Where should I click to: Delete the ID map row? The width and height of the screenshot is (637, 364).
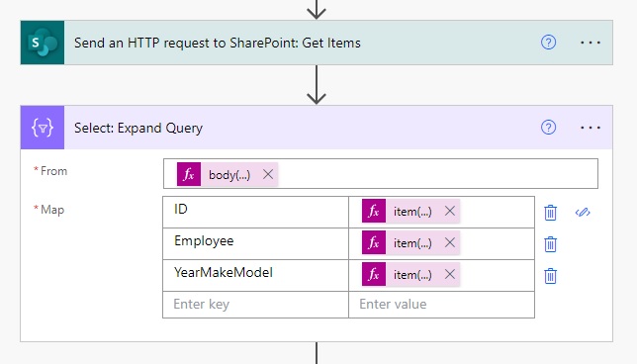click(551, 213)
